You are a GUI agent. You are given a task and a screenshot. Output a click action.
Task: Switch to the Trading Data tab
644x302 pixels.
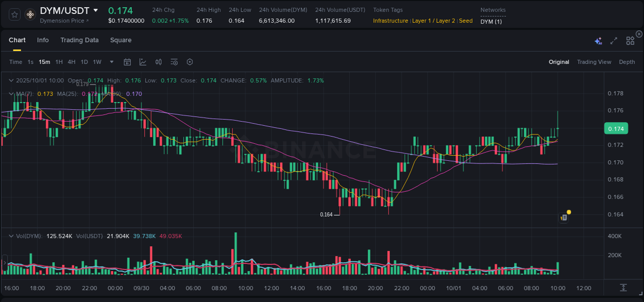coord(79,40)
